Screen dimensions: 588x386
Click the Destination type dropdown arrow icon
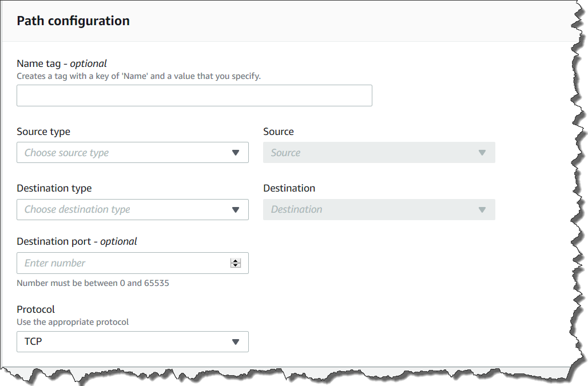click(x=236, y=209)
